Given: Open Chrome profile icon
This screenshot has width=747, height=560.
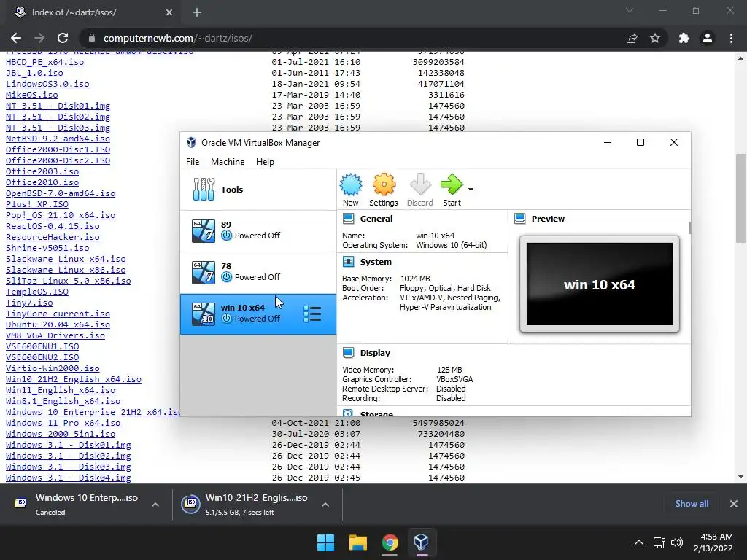Looking at the screenshot, I should tap(708, 38).
